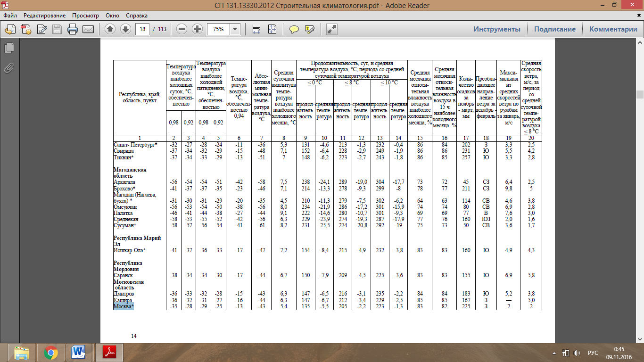
Task: Open File Explorer in the taskbar
Action: click(x=21, y=353)
